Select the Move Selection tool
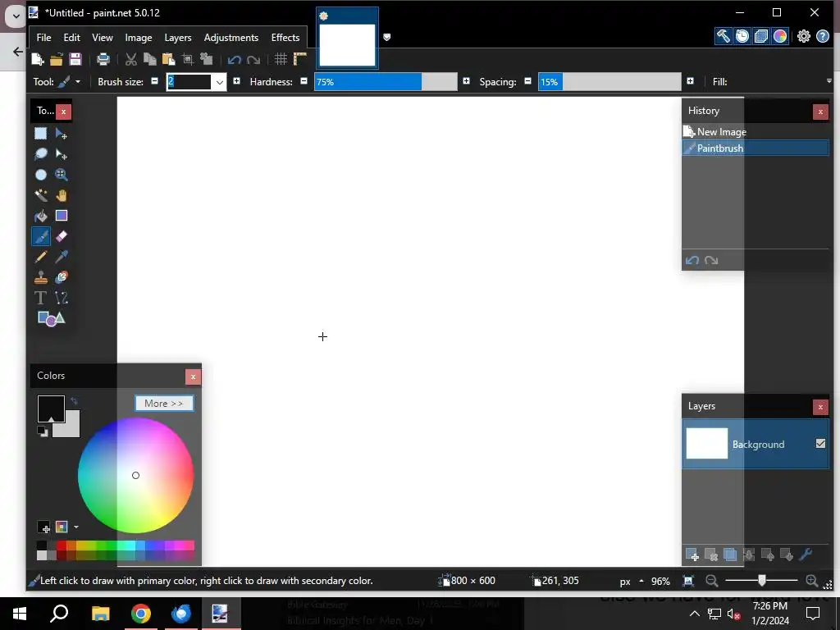 click(x=61, y=154)
